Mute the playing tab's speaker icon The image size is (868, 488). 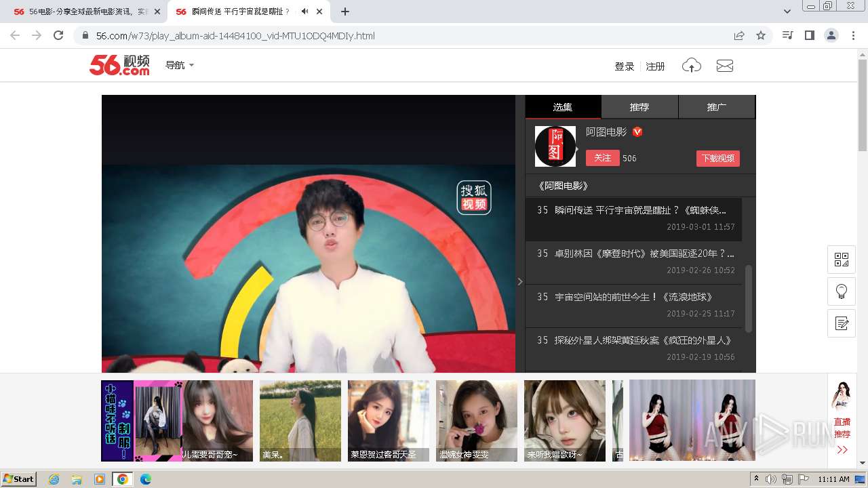click(304, 12)
